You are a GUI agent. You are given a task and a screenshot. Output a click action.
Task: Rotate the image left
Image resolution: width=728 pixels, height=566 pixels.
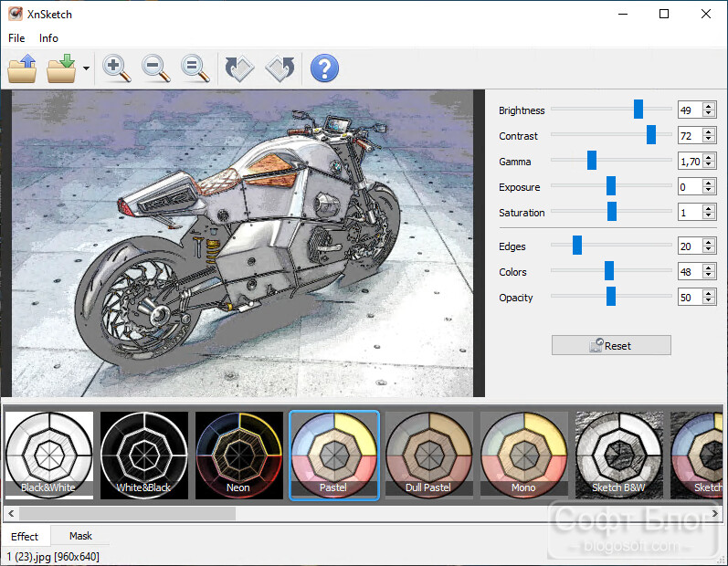pos(239,68)
